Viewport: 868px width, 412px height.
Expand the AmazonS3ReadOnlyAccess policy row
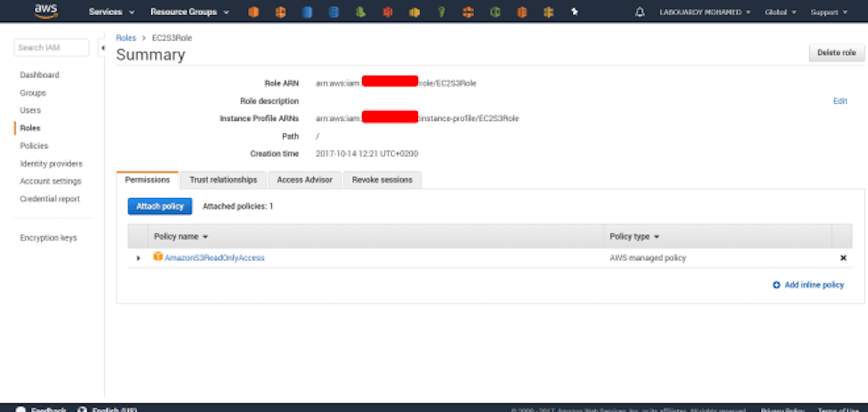click(138, 258)
